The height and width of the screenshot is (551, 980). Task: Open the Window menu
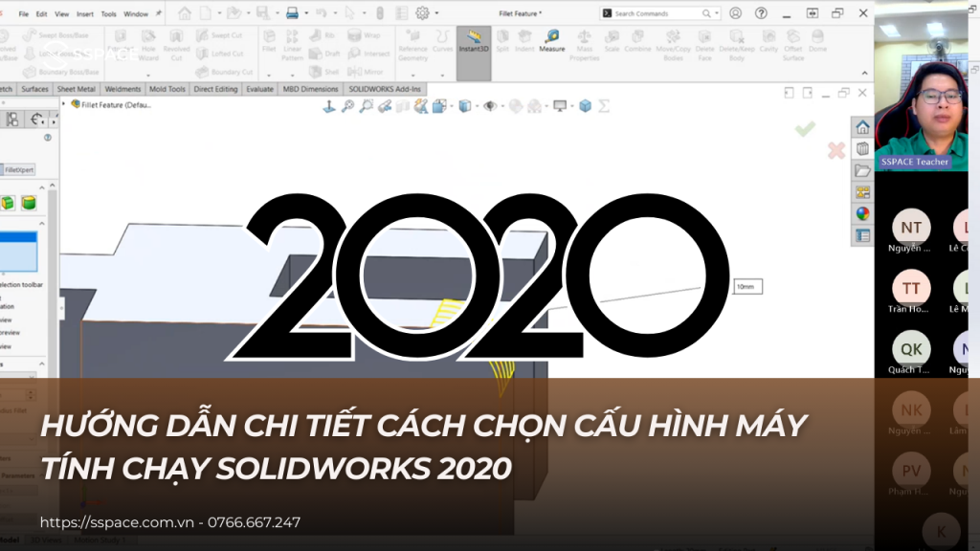[x=136, y=13]
